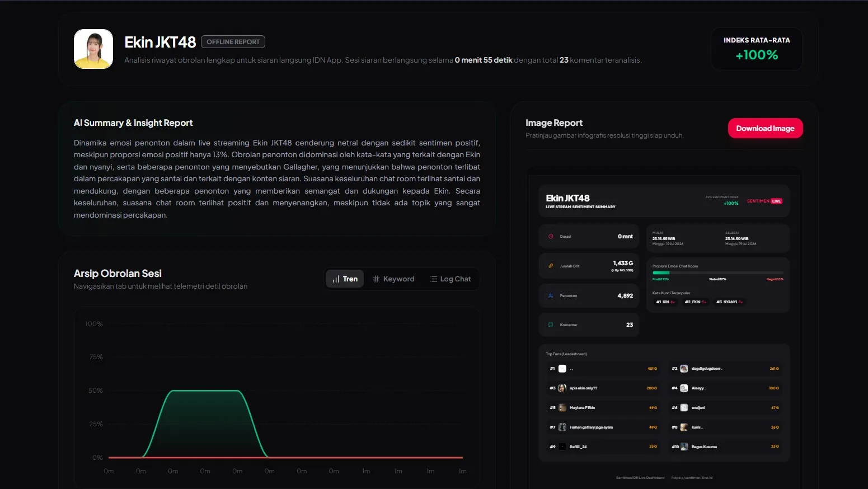Click the Arsip Obrolan Sesi heading
868x489 pixels.
point(118,273)
